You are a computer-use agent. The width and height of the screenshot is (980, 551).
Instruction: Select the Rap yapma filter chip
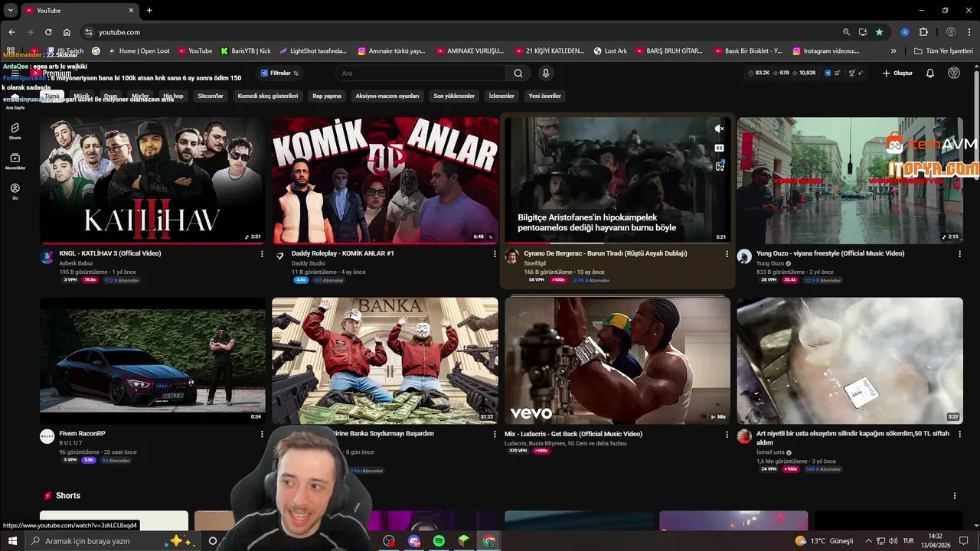(x=327, y=96)
